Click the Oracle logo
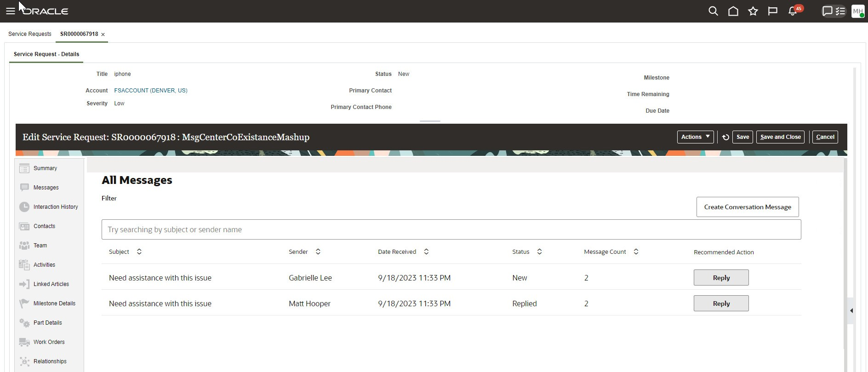This screenshot has width=868, height=372. (45, 11)
